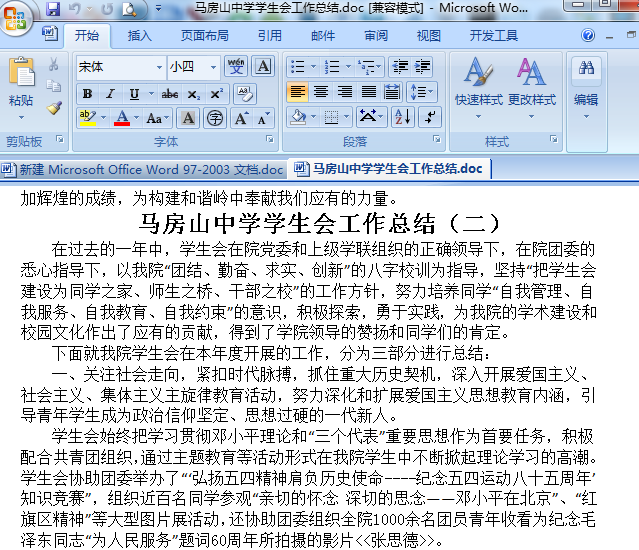Open the 邮件 ribbon tab
Image resolution: width=639 pixels, height=550 pixels.
(x=323, y=36)
